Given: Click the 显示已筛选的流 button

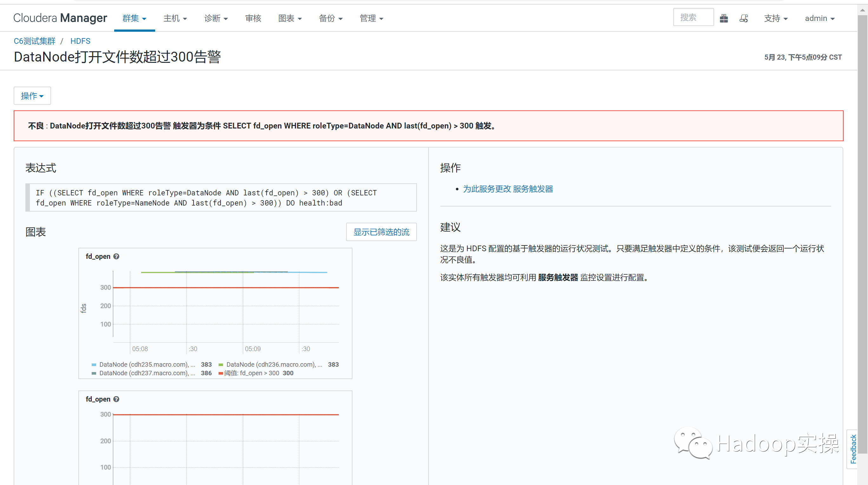Looking at the screenshot, I should [x=381, y=232].
